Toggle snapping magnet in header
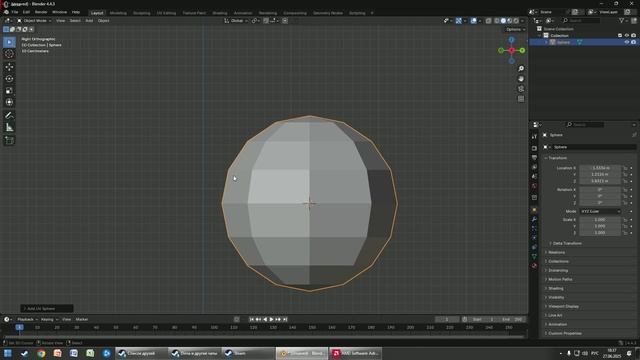 coord(266,20)
